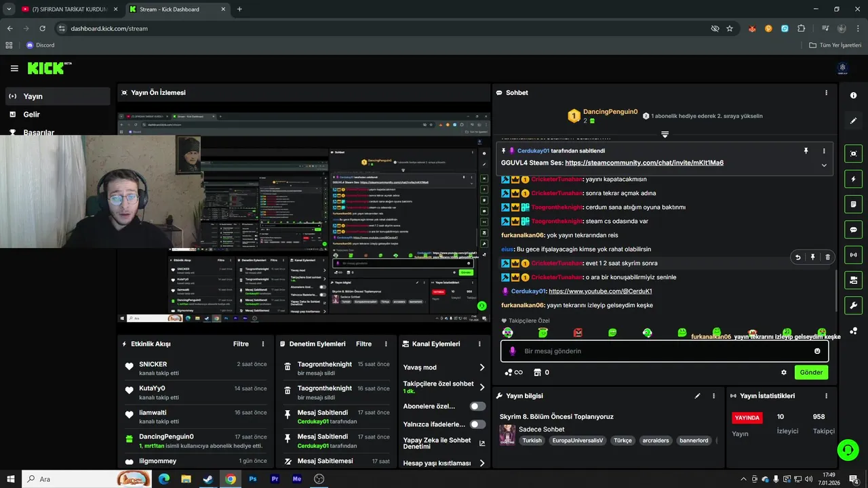Image resolution: width=868 pixels, height=488 pixels.
Task: Expand the pinned message chevron
Action: click(824, 165)
